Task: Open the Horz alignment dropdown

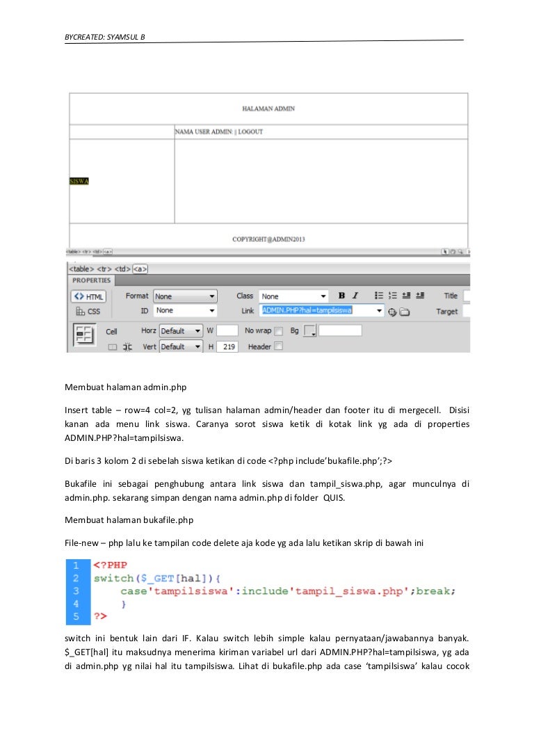Action: pos(181,331)
